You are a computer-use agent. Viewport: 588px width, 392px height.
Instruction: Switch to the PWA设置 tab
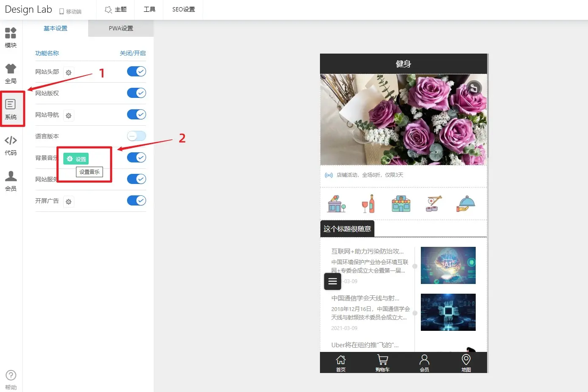pos(121,28)
